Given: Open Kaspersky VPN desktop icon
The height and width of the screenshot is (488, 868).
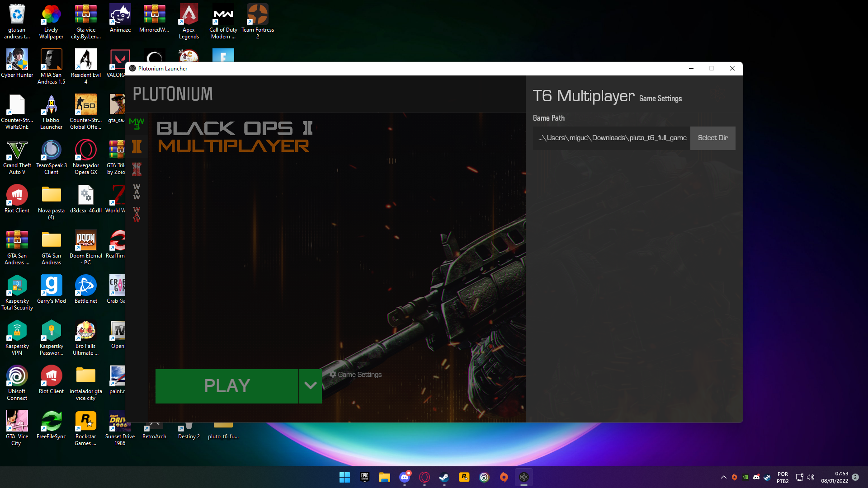Looking at the screenshot, I should pos(17,338).
